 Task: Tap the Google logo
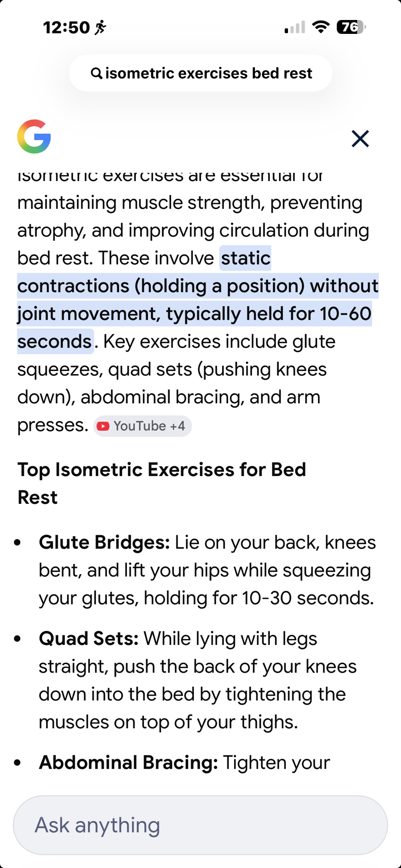click(x=34, y=137)
